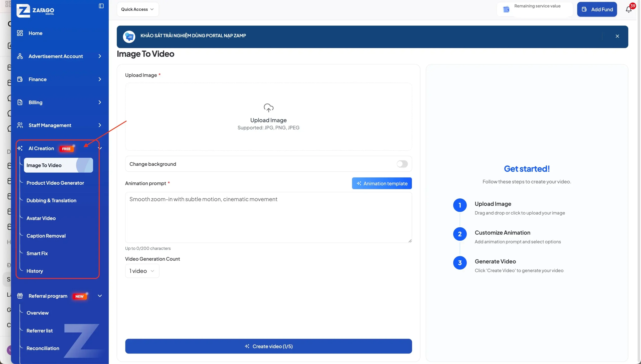Expand the Billing menu chevron
641x364 pixels.
click(x=100, y=102)
